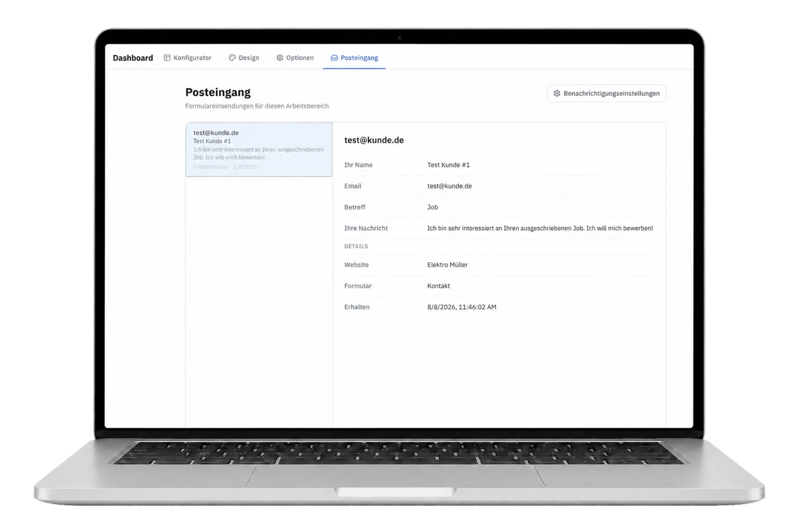Click the 'Betreff' field label
This screenshot has height=532, width=799.
tap(355, 207)
